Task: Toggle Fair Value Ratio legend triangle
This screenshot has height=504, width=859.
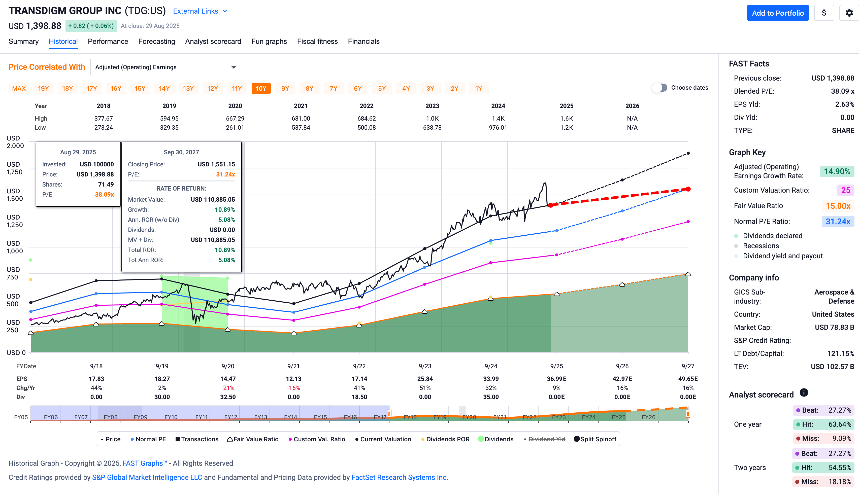Action: click(x=230, y=439)
